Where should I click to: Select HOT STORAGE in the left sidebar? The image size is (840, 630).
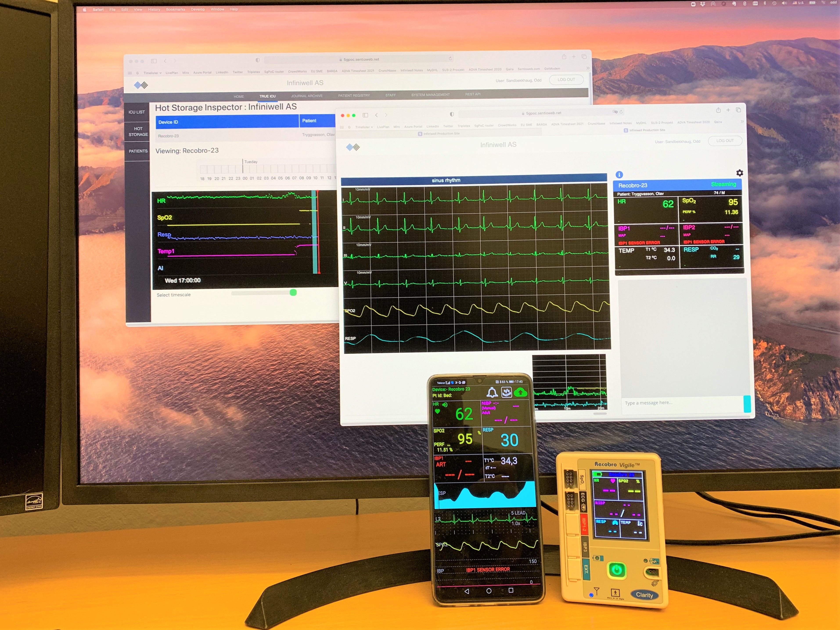[x=138, y=131]
